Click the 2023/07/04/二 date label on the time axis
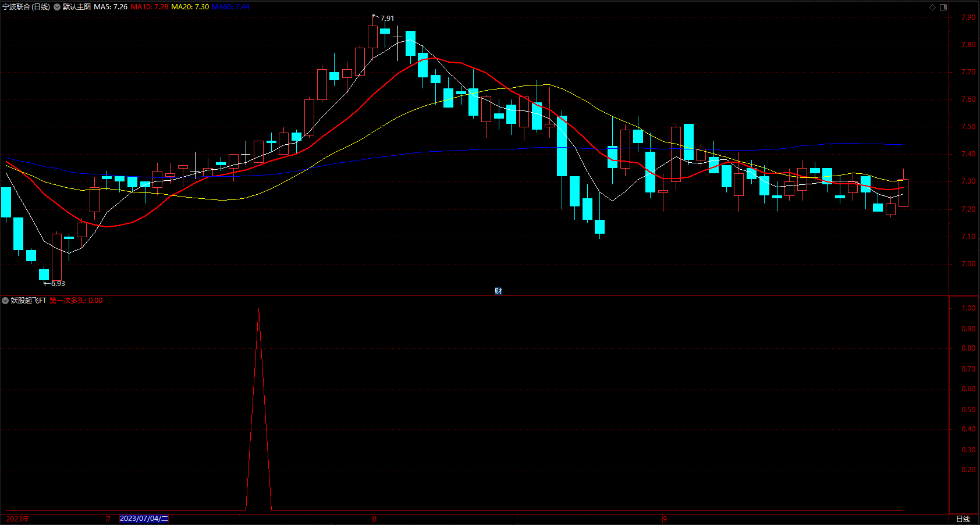The width and height of the screenshot is (980, 525). (144, 519)
